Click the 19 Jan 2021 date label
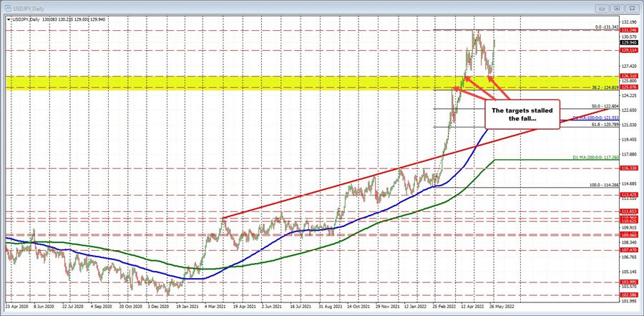Viewport: 644px width, 316px height. 186,307
